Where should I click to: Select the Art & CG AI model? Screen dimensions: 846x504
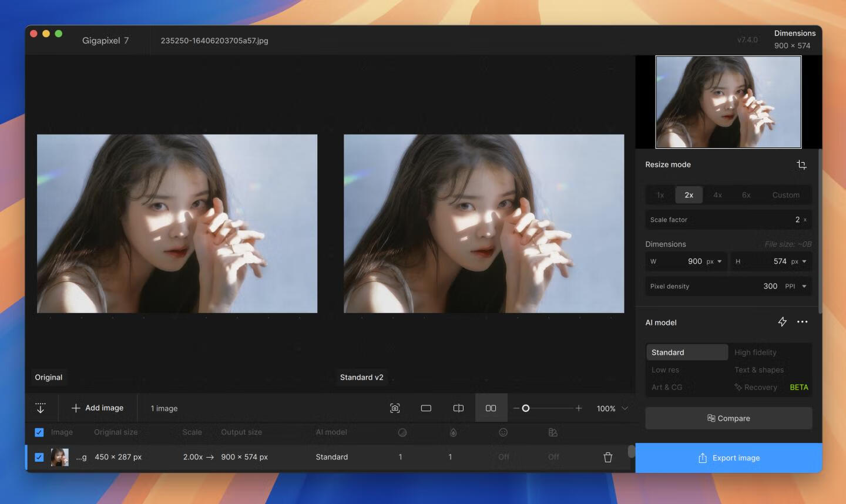pos(667,387)
